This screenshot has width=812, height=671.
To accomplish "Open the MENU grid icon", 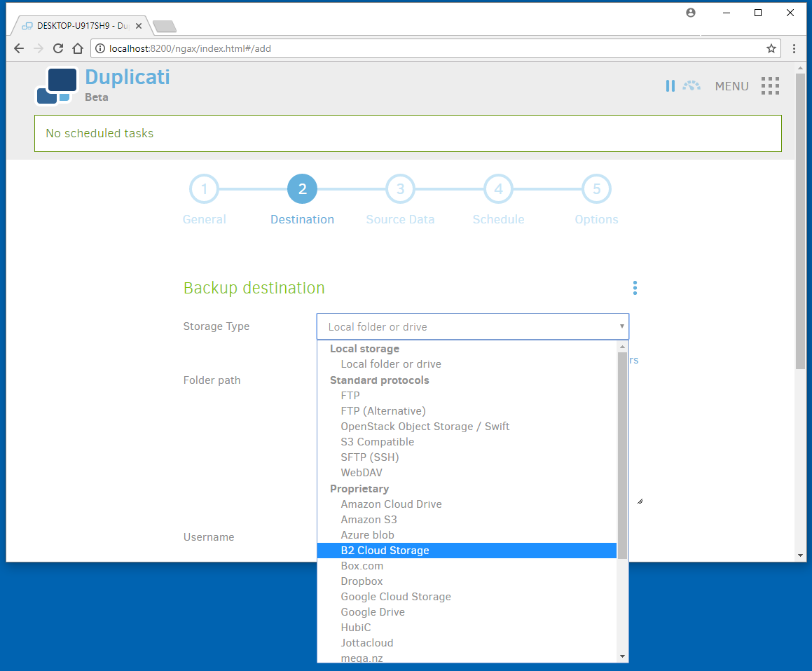I will 770,86.
